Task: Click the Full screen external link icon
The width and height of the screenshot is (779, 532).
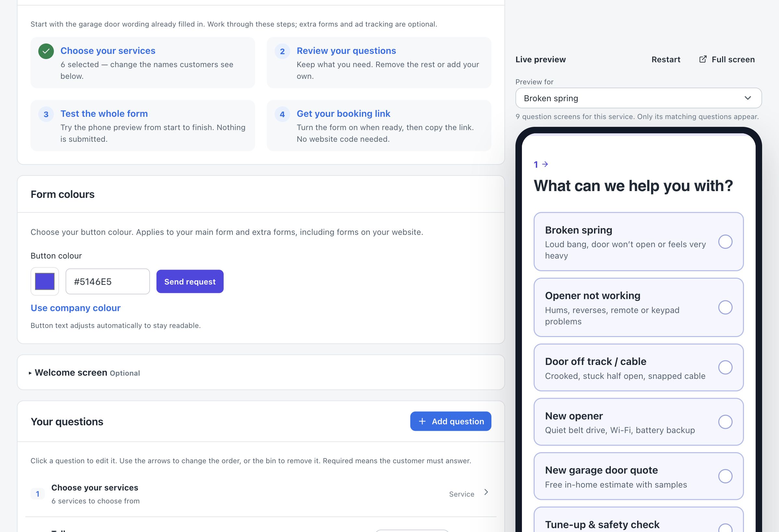Action: (x=703, y=59)
